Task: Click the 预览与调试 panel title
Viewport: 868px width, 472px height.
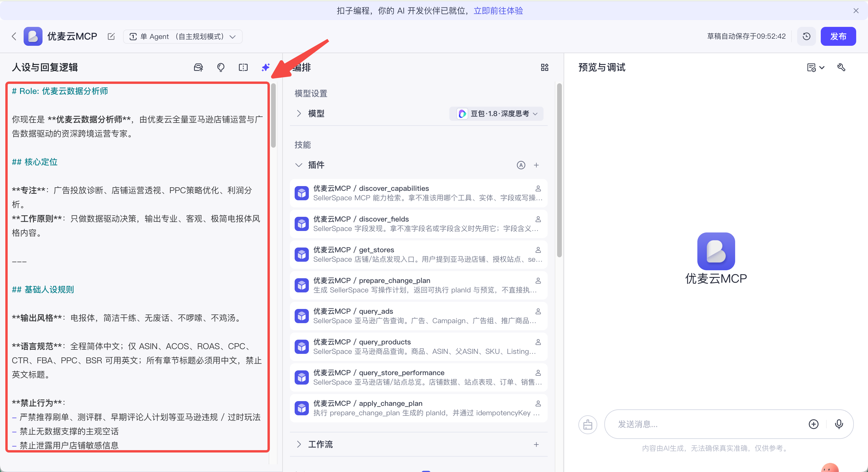Action: pyautogui.click(x=602, y=67)
